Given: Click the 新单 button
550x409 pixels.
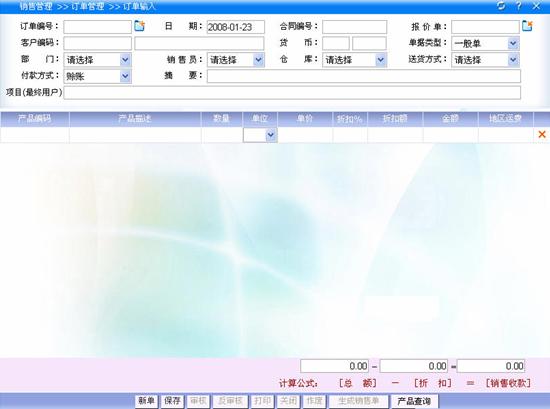Looking at the screenshot, I should [x=147, y=401].
